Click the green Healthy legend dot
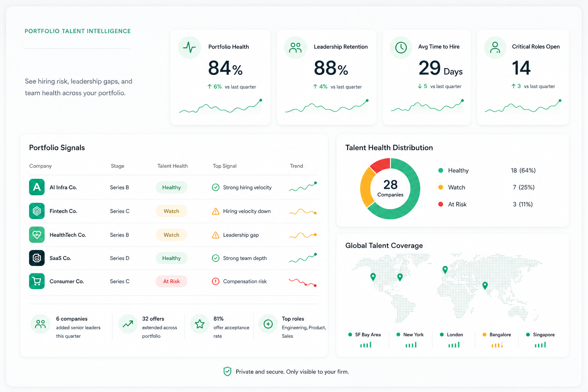 (x=441, y=170)
